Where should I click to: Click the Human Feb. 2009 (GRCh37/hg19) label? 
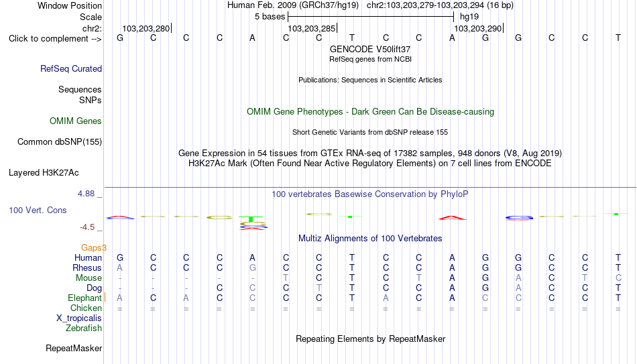coord(293,5)
